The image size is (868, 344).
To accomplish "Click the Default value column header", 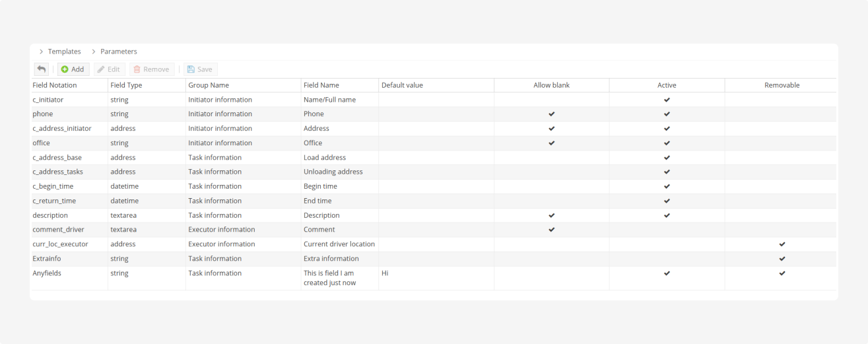I will [x=402, y=85].
